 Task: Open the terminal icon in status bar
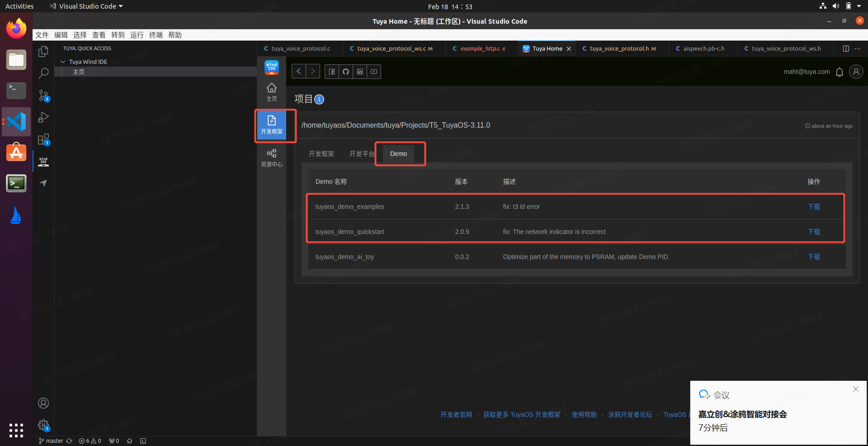(x=143, y=441)
